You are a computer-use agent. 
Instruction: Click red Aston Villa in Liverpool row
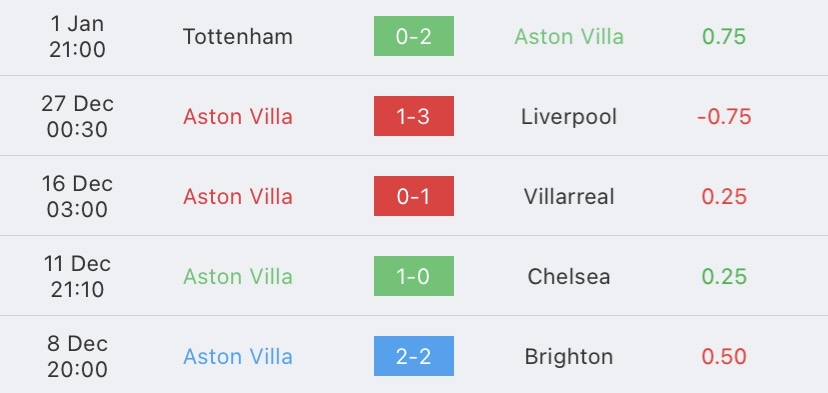click(x=238, y=117)
